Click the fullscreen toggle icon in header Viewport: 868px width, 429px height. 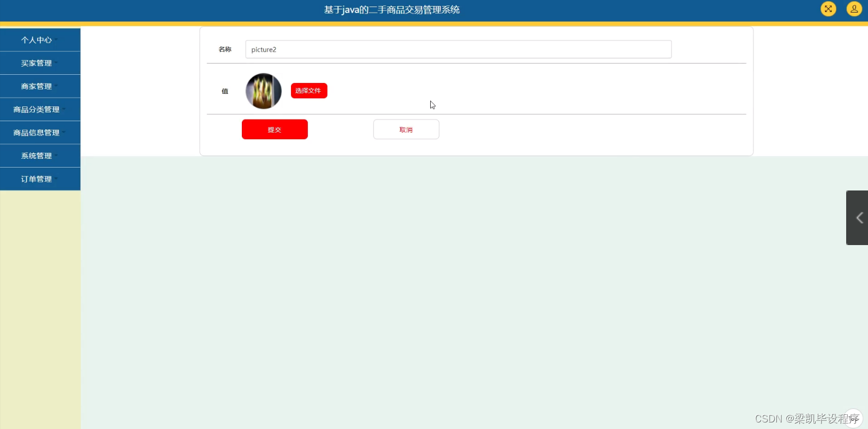coord(828,9)
